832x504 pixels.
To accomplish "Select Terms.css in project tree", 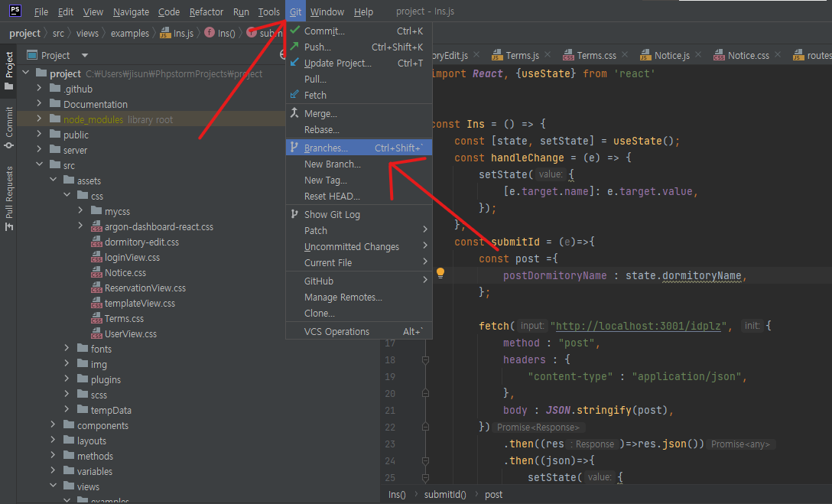I will 124,320.
